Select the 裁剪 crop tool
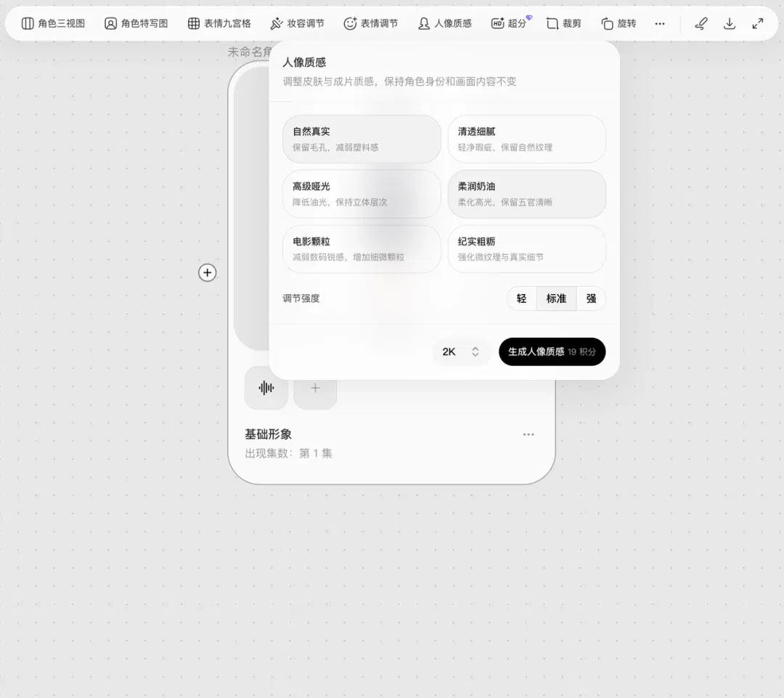The width and height of the screenshot is (784, 698). pos(563,23)
